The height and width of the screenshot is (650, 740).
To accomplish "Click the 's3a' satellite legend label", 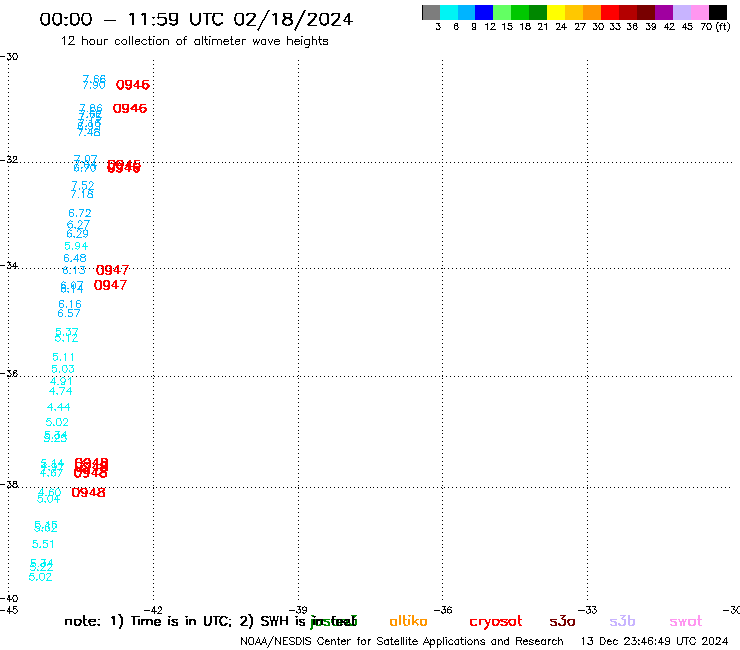I will [x=562, y=621].
